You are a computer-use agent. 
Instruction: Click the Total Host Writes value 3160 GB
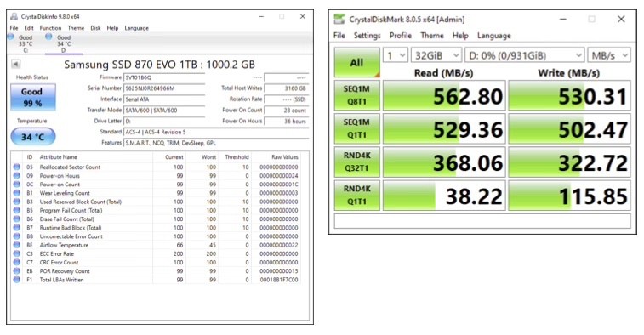[x=286, y=88]
